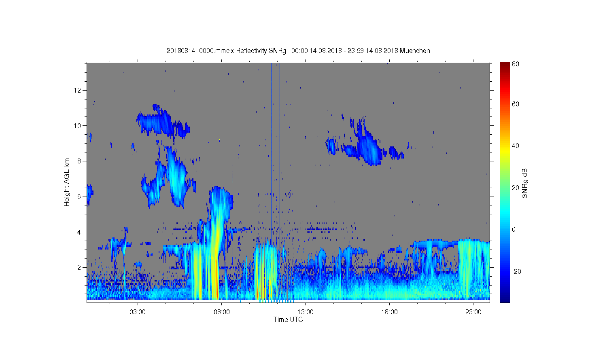Click the height tick label 6
607x364 pixels.
pyautogui.click(x=79, y=197)
